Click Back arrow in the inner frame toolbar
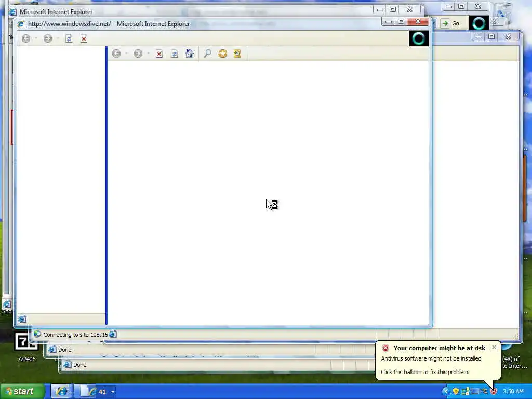 tap(116, 54)
